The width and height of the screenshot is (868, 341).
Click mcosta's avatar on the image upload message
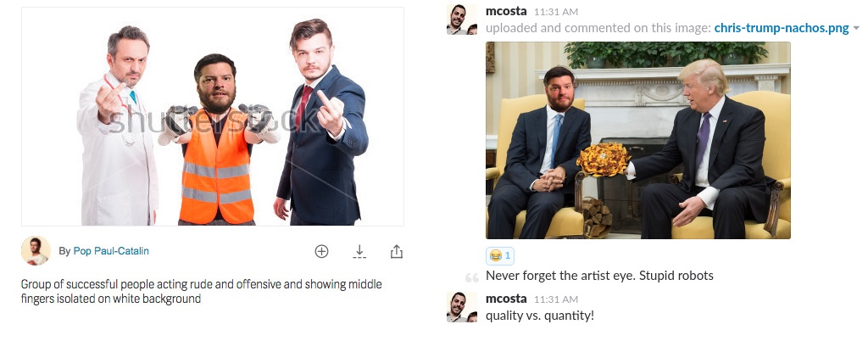pyautogui.click(x=461, y=20)
